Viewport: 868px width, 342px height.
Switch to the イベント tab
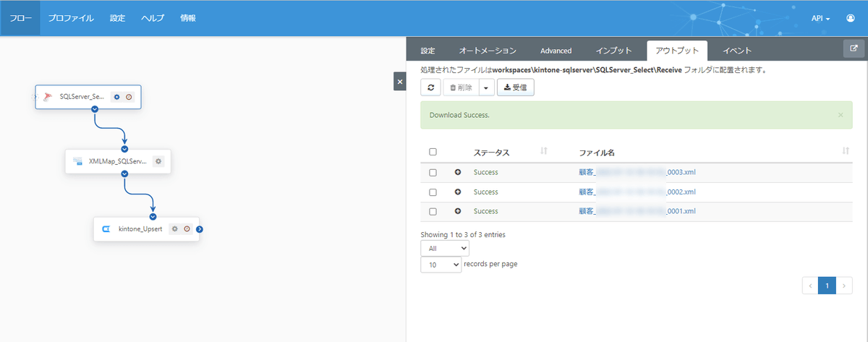(737, 51)
